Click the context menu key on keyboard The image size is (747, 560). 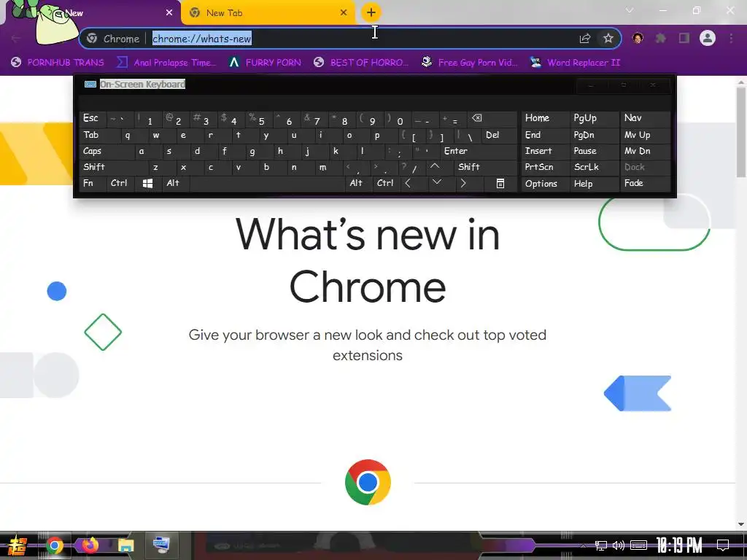click(500, 183)
